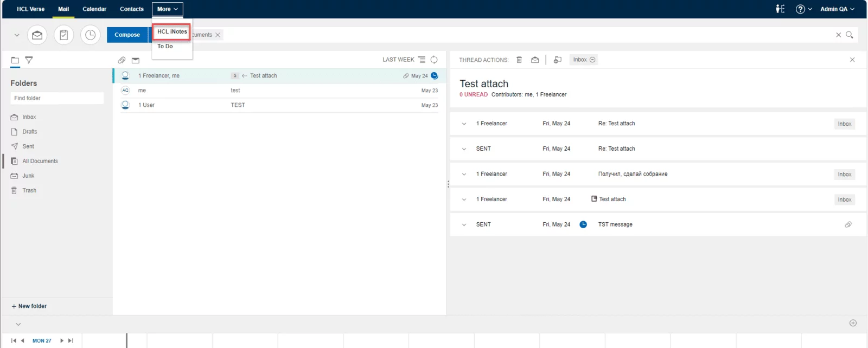
Task: Open the Waiting For clock icon
Action: (x=90, y=35)
